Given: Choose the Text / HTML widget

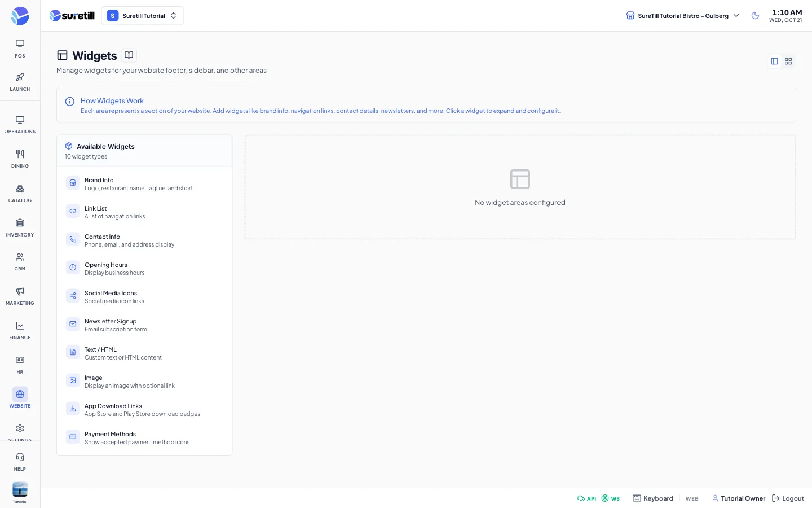Looking at the screenshot, I should [x=144, y=353].
